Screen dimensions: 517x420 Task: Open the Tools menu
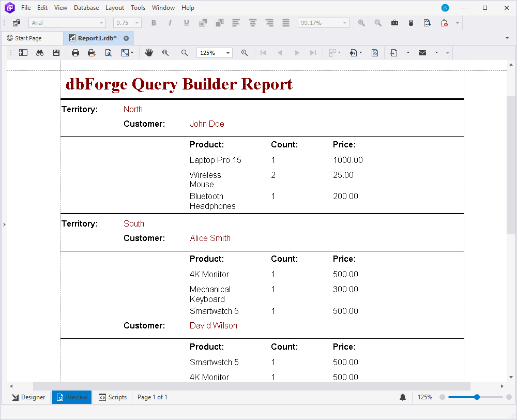pyautogui.click(x=138, y=8)
